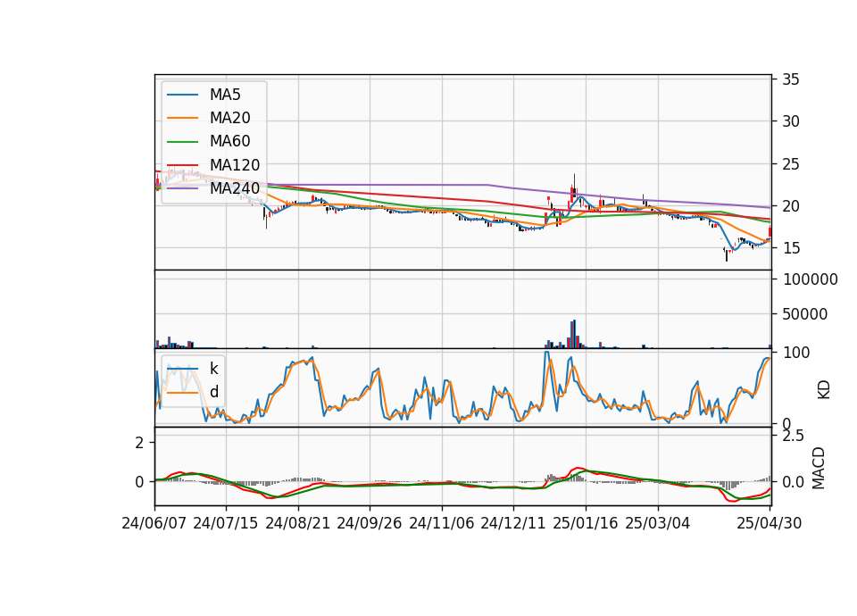Image resolution: width=857 pixels, height=616 pixels.
Task: Click the MA60 legend label
Action: (230, 142)
